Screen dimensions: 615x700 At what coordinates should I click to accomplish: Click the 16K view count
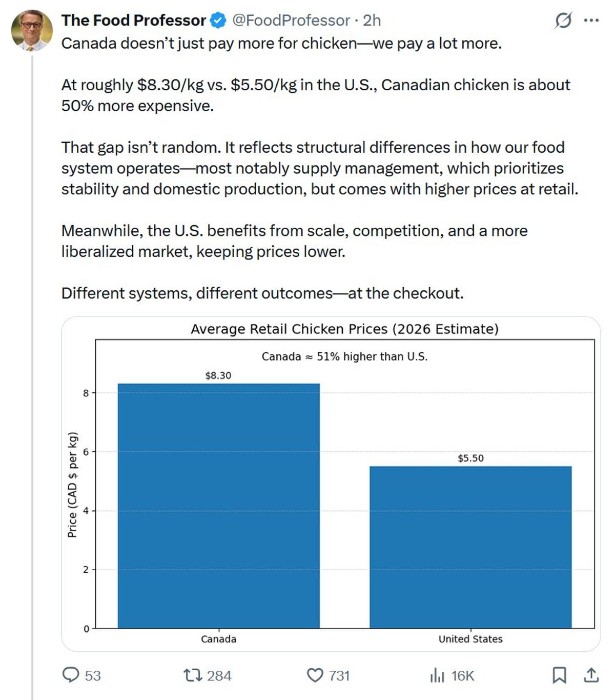(x=462, y=675)
